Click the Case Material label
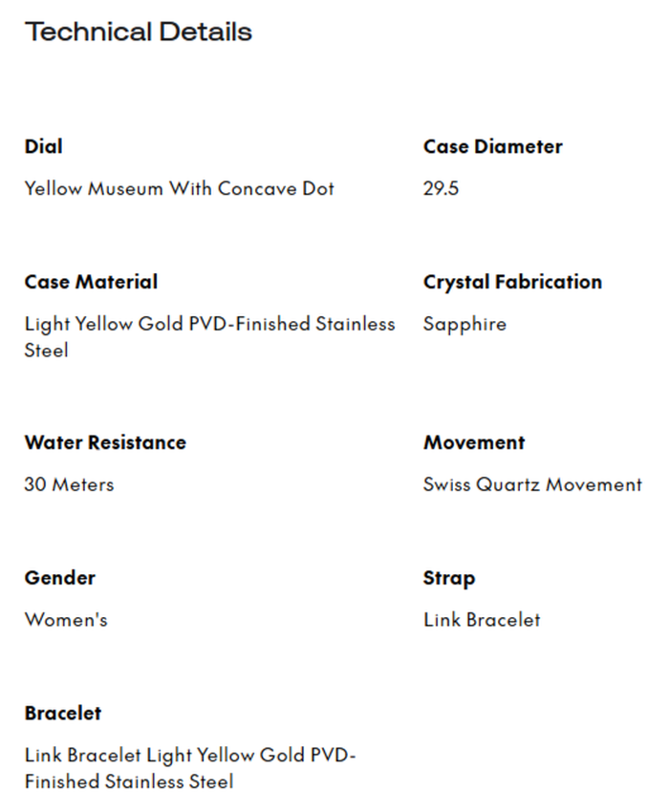This screenshot has height=812, width=669. click(x=91, y=282)
